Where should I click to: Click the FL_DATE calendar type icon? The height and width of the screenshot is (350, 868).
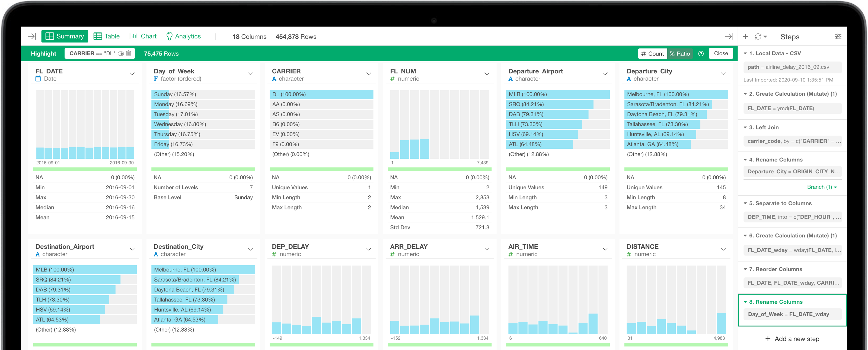(38, 79)
